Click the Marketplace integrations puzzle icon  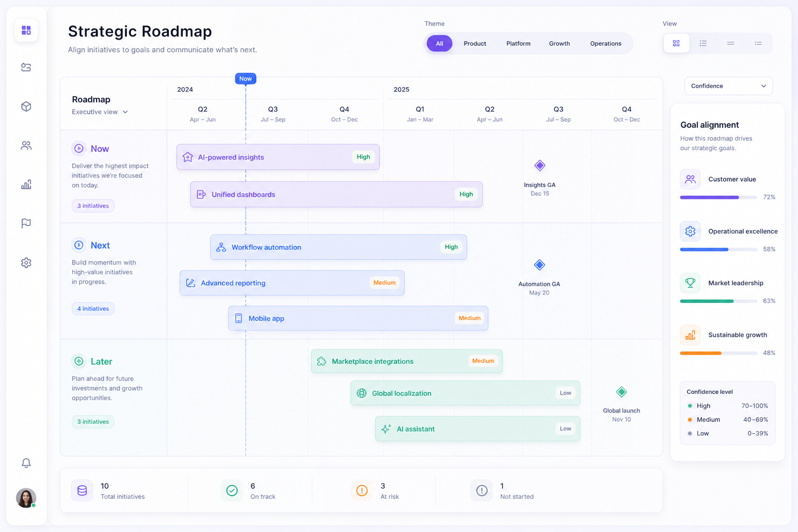[322, 361]
